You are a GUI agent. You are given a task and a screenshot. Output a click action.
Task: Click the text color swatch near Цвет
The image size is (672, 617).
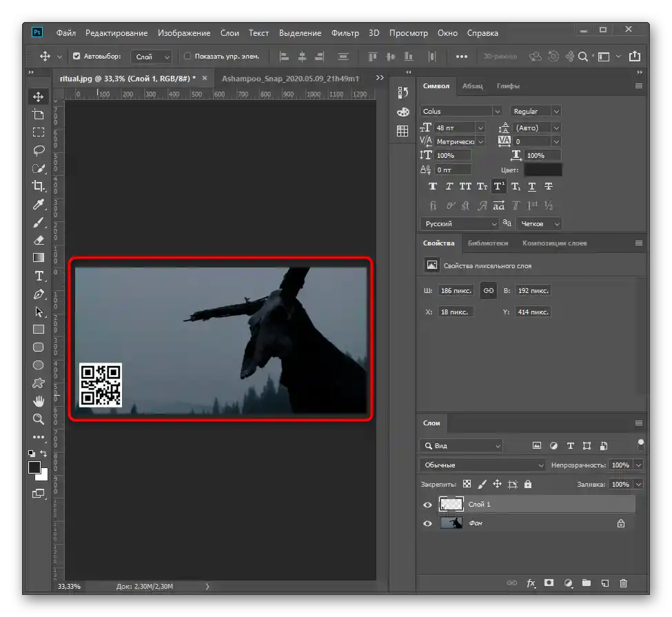[x=542, y=170]
